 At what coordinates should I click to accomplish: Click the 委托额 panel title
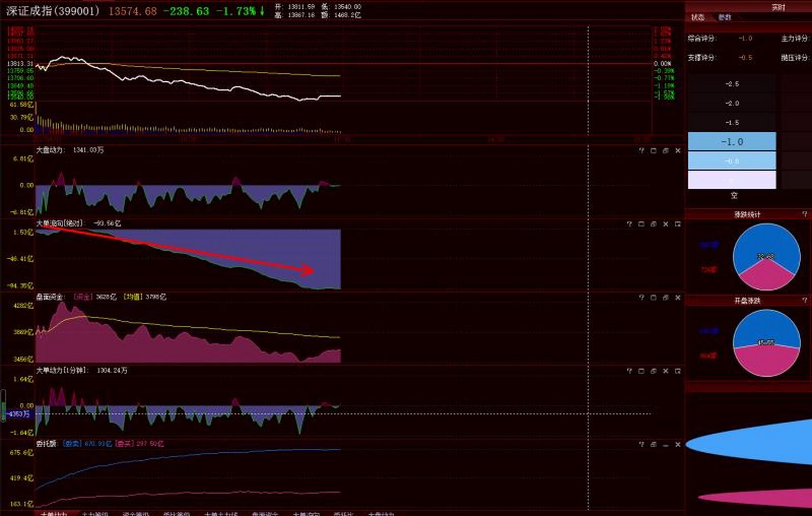pos(46,443)
